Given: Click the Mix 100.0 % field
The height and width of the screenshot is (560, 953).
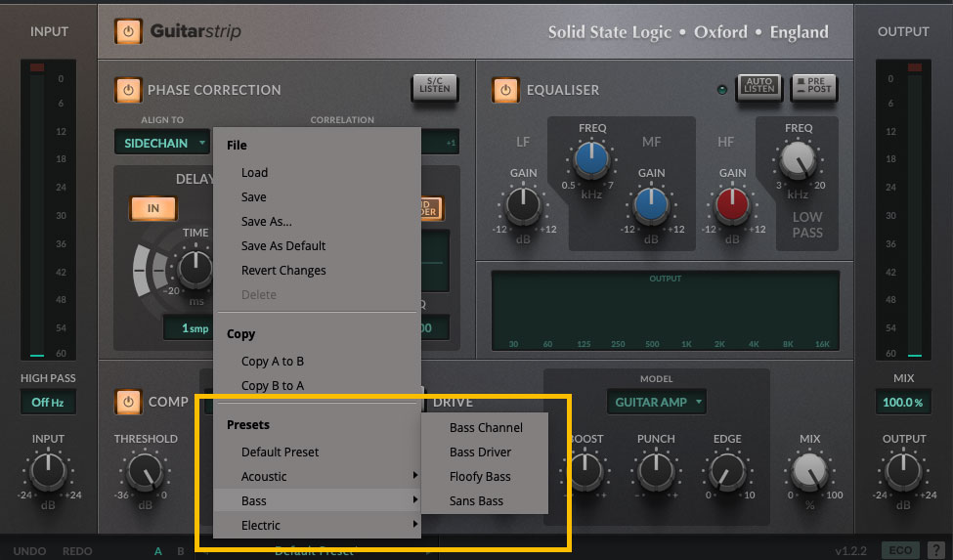Looking at the screenshot, I should pos(903,402).
